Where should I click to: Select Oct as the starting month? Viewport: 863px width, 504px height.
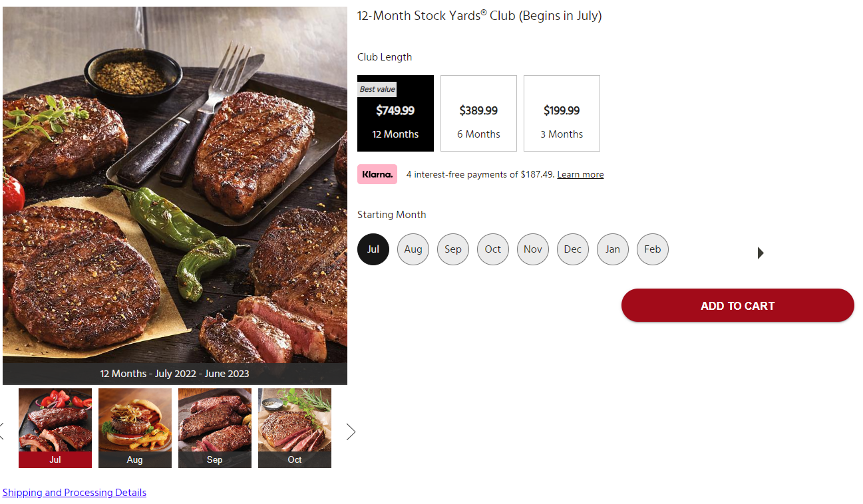(493, 249)
